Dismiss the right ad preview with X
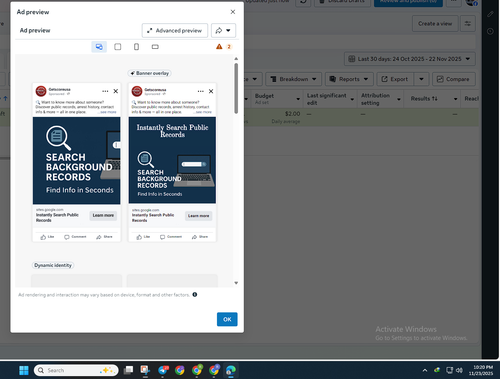500x379 pixels. (211, 91)
